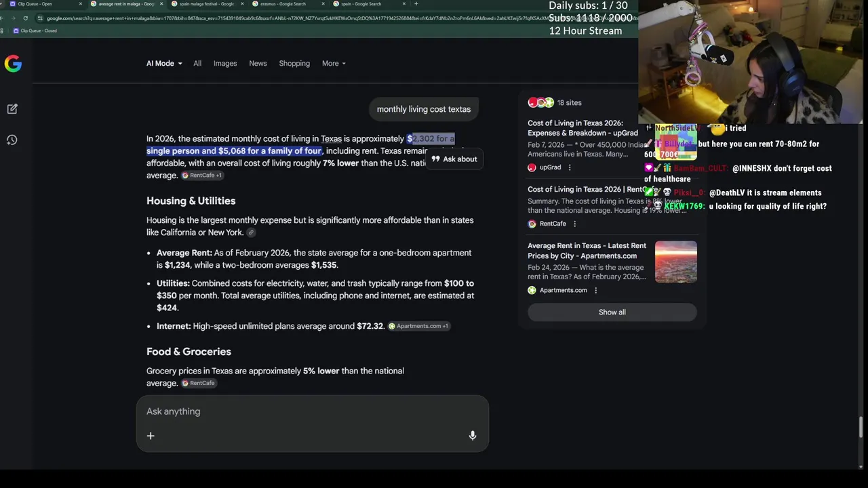868x488 pixels.
Task: Switch to the Shopping tab
Action: [294, 64]
